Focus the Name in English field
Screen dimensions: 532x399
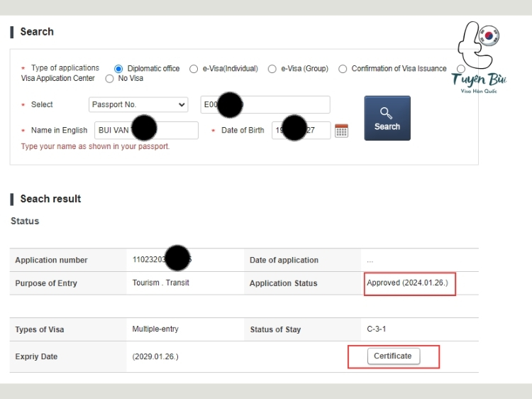coord(146,131)
